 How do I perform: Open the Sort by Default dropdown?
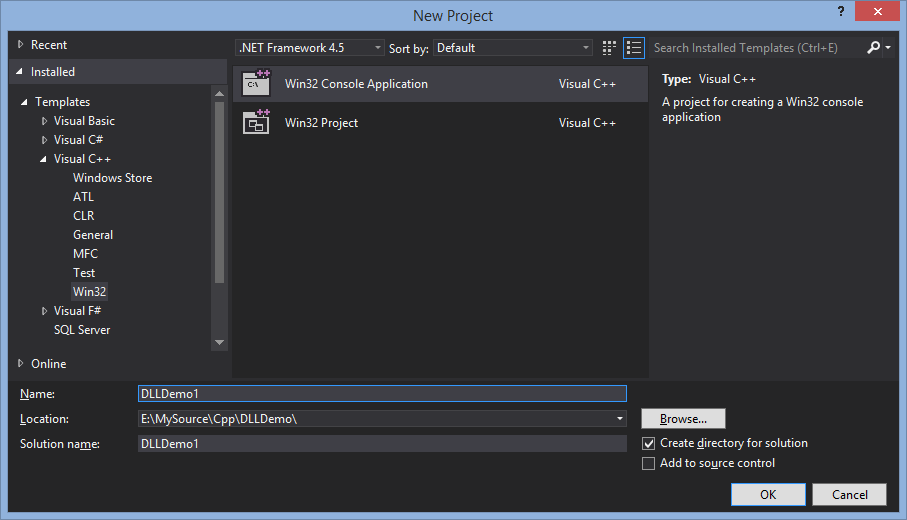[513, 47]
